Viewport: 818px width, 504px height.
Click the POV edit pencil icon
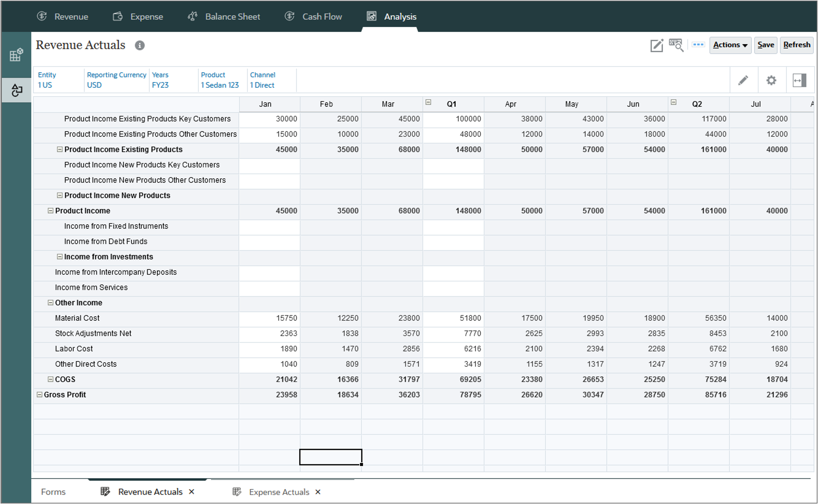coord(743,80)
